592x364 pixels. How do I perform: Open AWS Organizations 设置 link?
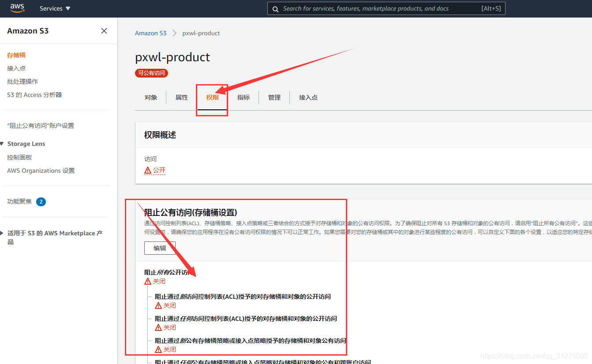click(41, 171)
